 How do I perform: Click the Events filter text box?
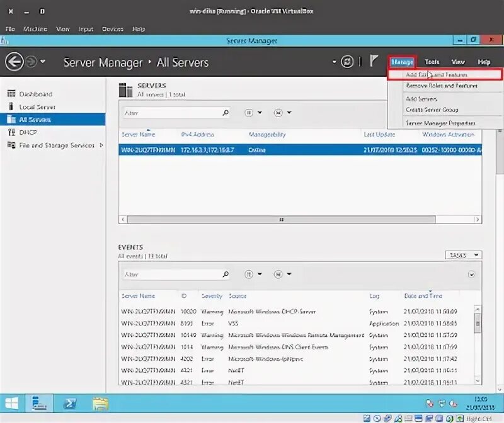pos(171,274)
